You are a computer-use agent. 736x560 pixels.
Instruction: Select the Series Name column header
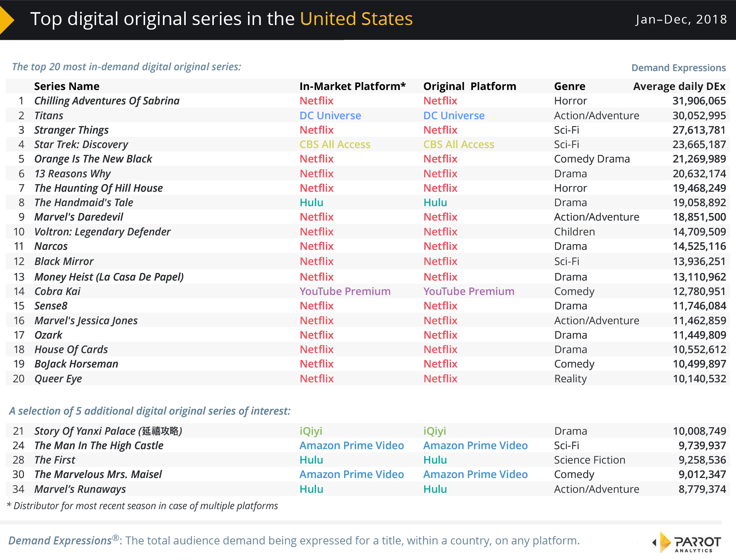pyautogui.click(x=67, y=86)
